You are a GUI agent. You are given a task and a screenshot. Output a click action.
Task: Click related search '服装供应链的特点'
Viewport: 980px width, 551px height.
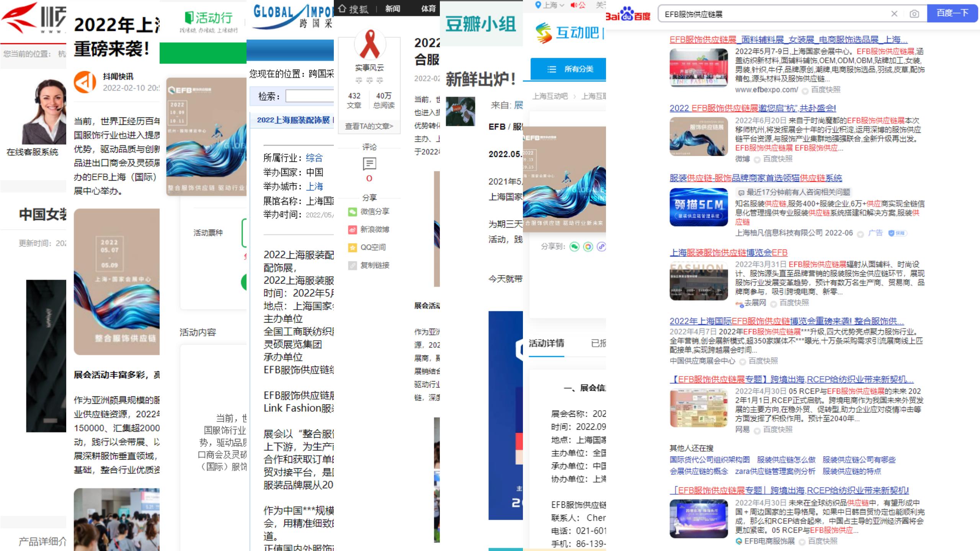[851, 471]
